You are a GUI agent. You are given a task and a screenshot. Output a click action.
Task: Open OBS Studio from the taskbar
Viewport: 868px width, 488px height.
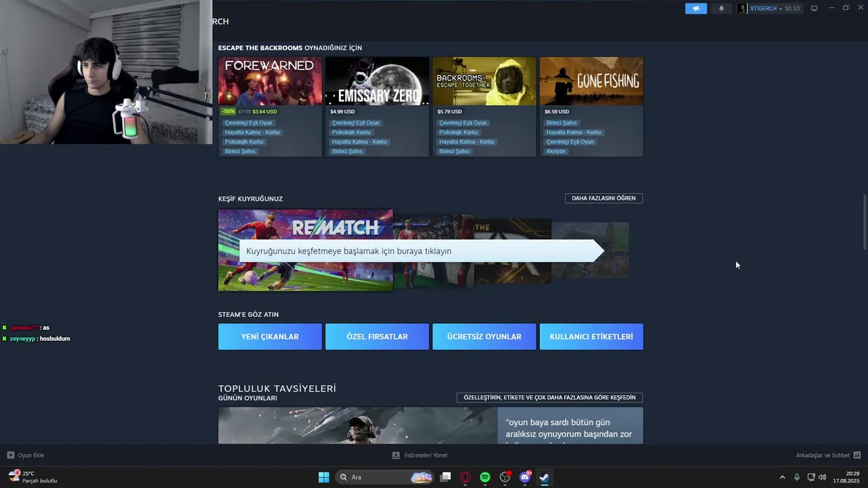point(505,477)
